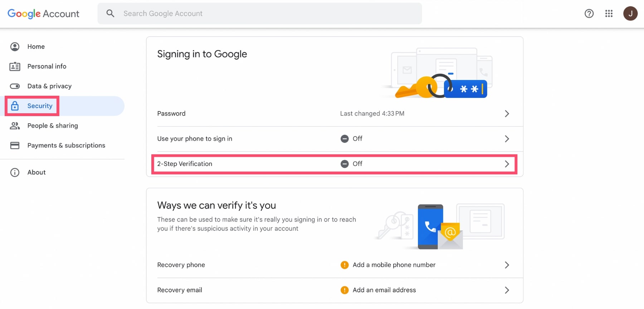
Task: Click the Personal info card icon
Action: coord(15,66)
